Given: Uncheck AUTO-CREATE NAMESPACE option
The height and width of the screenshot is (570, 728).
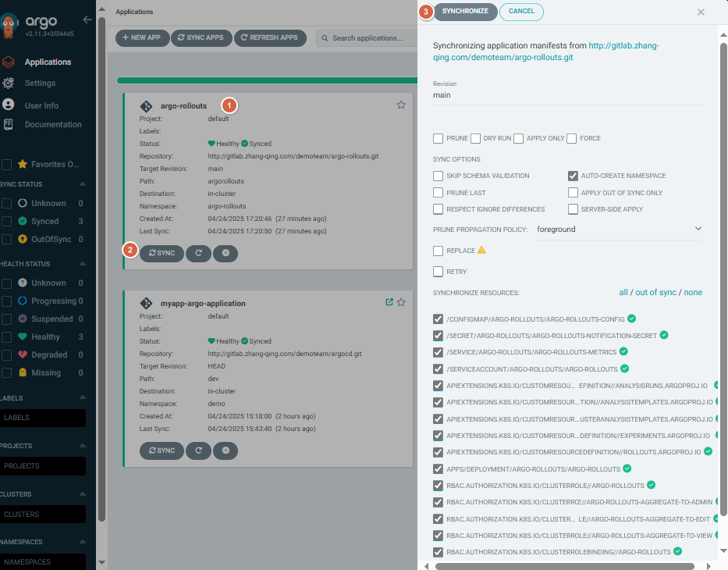Looking at the screenshot, I should [x=573, y=176].
